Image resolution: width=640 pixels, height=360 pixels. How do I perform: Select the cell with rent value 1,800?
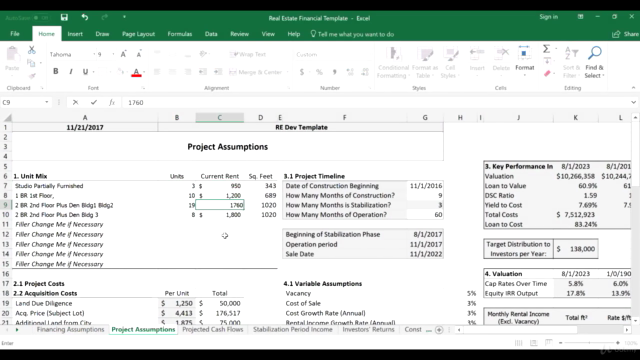(x=220, y=215)
